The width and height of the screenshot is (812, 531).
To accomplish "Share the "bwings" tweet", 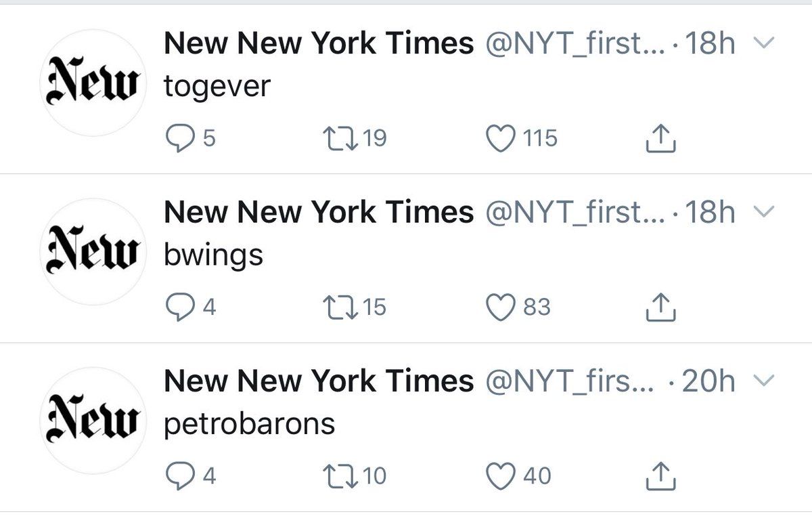I will coord(661,308).
